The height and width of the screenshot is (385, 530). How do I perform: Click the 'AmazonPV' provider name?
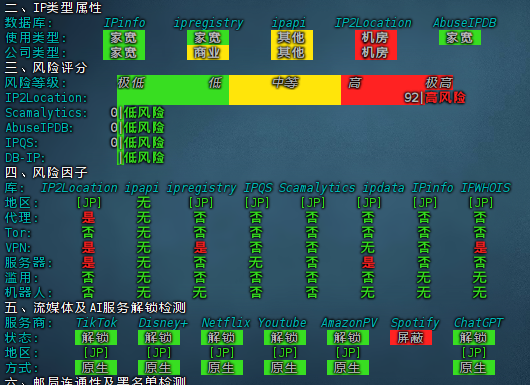(x=349, y=322)
